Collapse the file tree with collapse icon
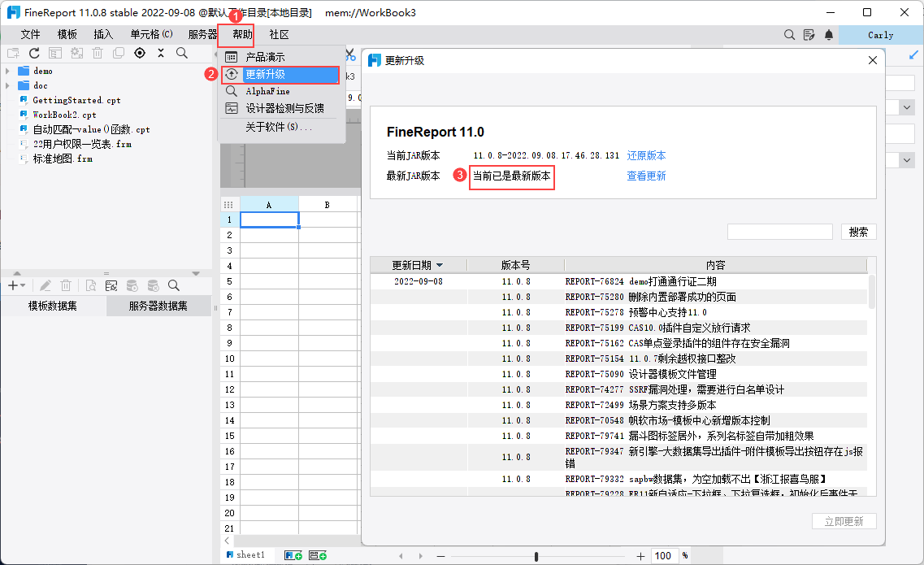The width and height of the screenshot is (924, 565). click(x=161, y=53)
